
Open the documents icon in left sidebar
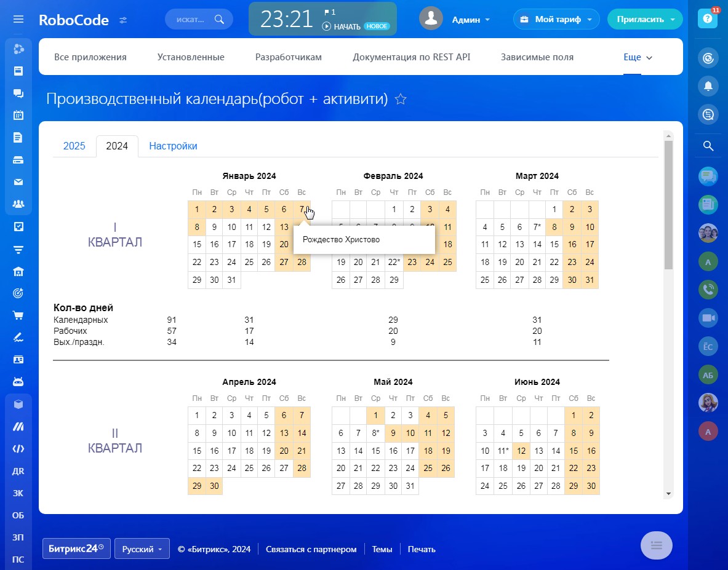[18, 138]
